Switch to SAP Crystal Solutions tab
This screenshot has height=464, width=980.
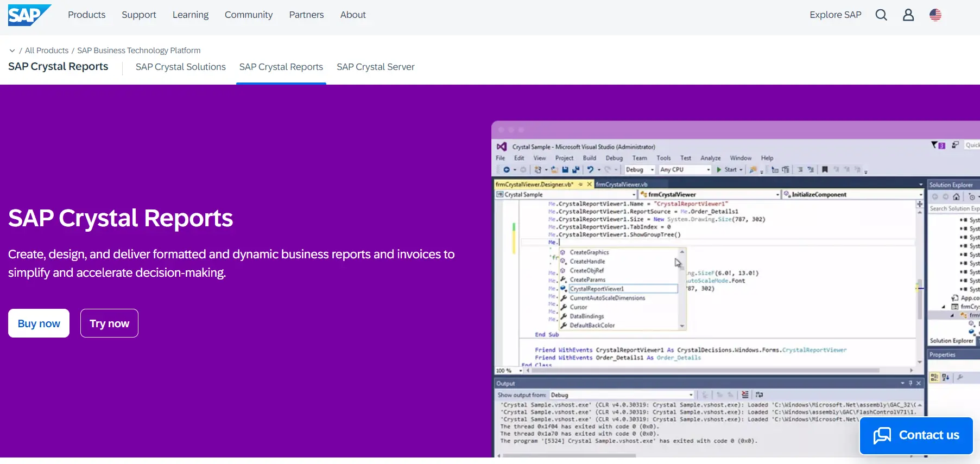click(181, 67)
